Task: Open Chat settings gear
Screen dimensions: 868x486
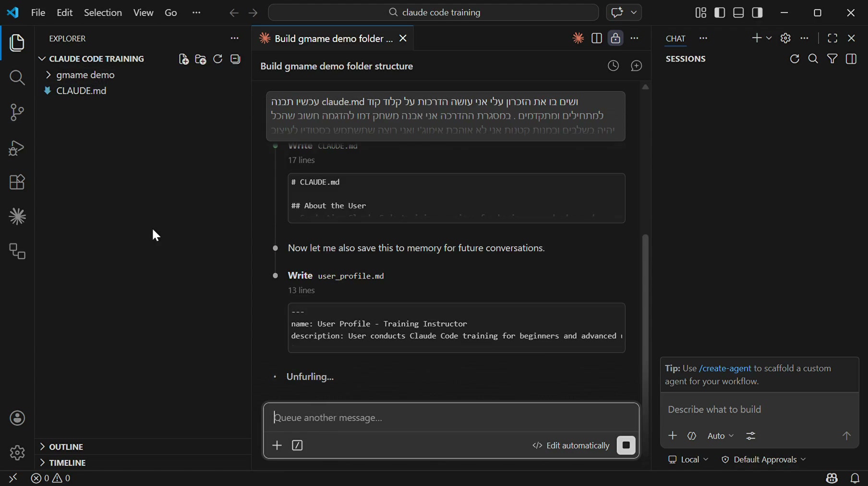Action: click(x=785, y=38)
